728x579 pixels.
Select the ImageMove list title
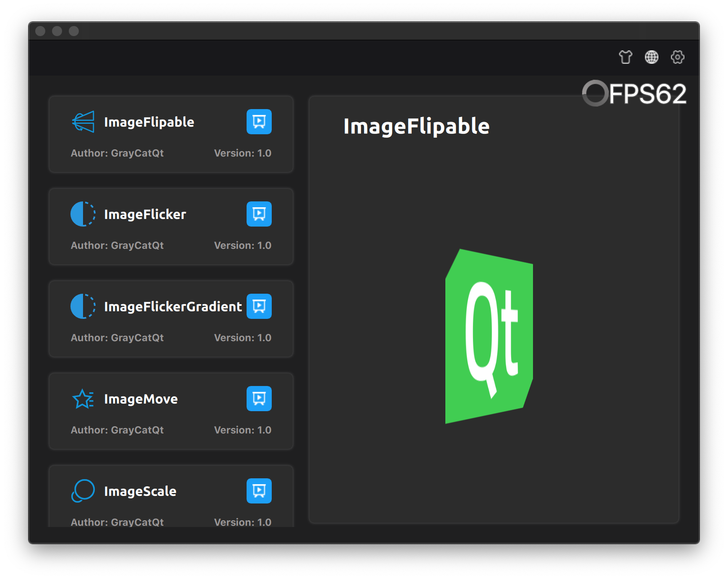tap(140, 399)
